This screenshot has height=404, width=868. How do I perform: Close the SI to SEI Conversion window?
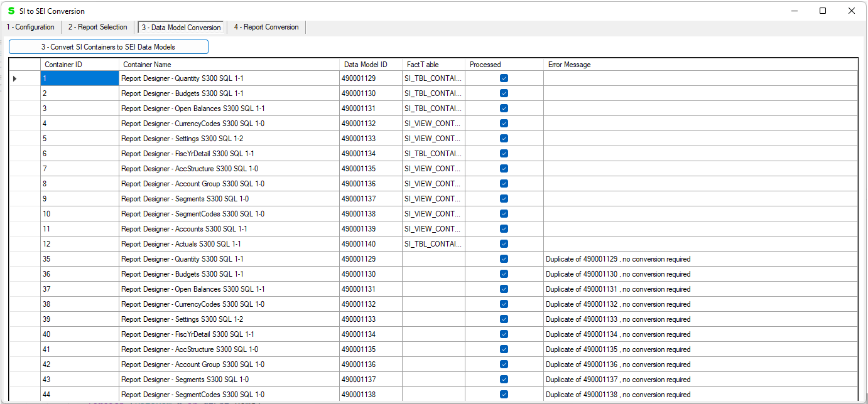point(851,11)
